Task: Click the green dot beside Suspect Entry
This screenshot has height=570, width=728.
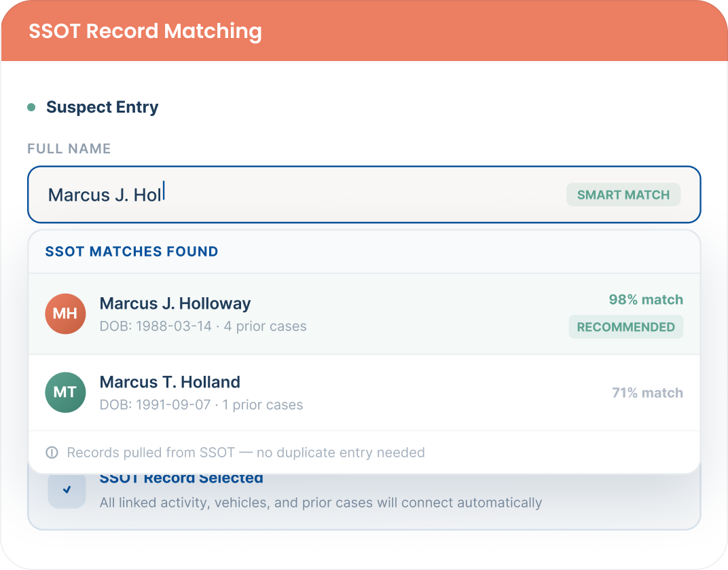Action: 31,107
